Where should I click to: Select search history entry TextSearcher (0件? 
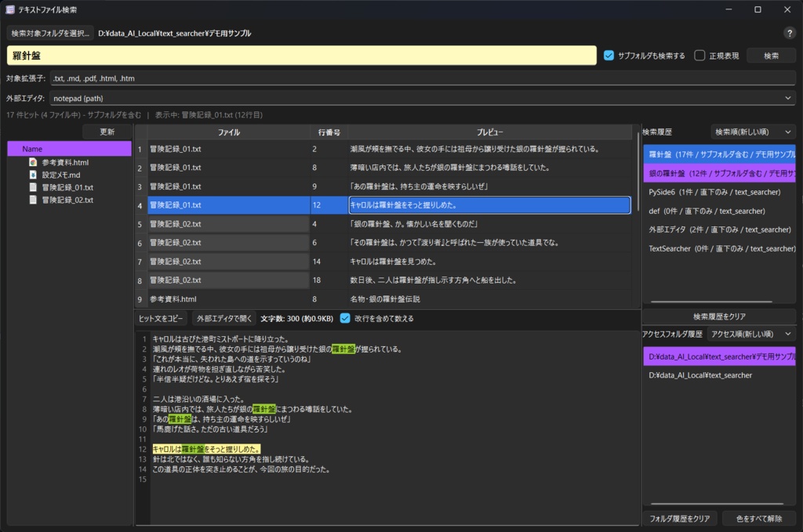721,248
